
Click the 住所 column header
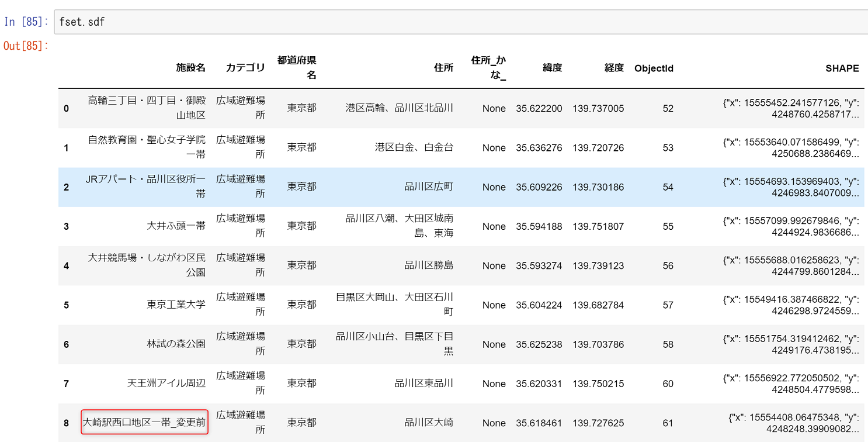pyautogui.click(x=443, y=68)
